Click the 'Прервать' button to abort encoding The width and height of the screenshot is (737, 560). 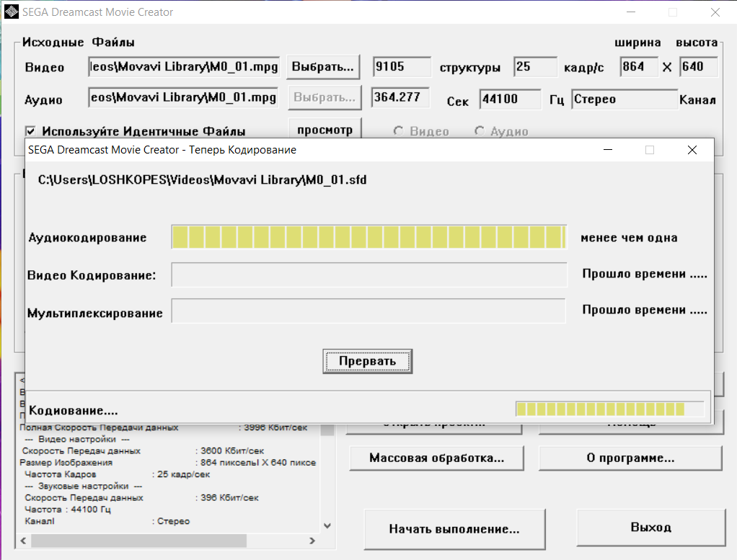click(368, 361)
